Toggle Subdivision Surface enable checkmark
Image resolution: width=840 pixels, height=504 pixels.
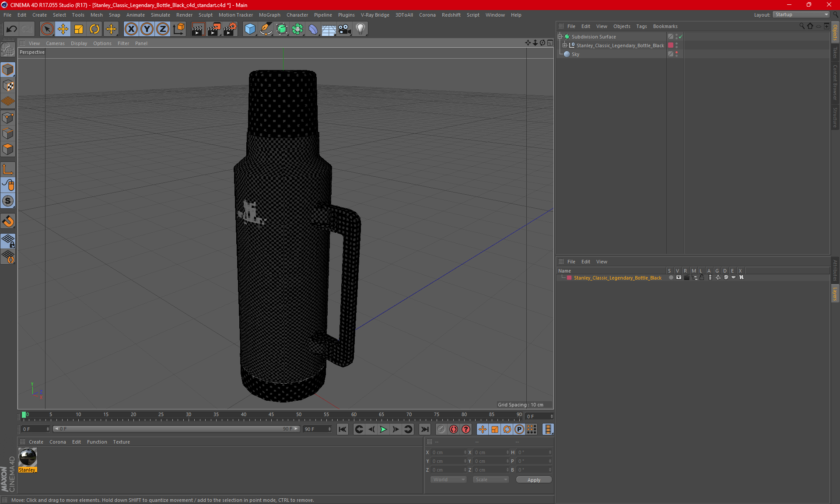tap(681, 37)
